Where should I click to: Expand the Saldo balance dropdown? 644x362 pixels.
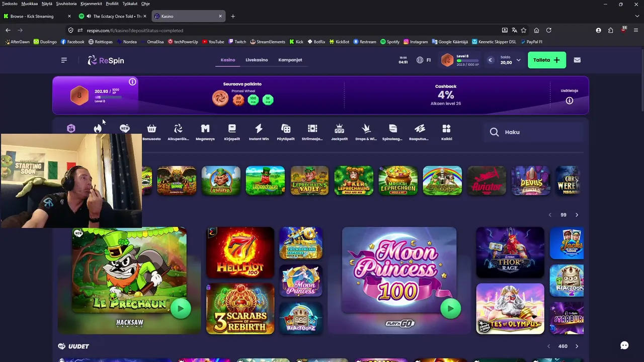tap(518, 60)
